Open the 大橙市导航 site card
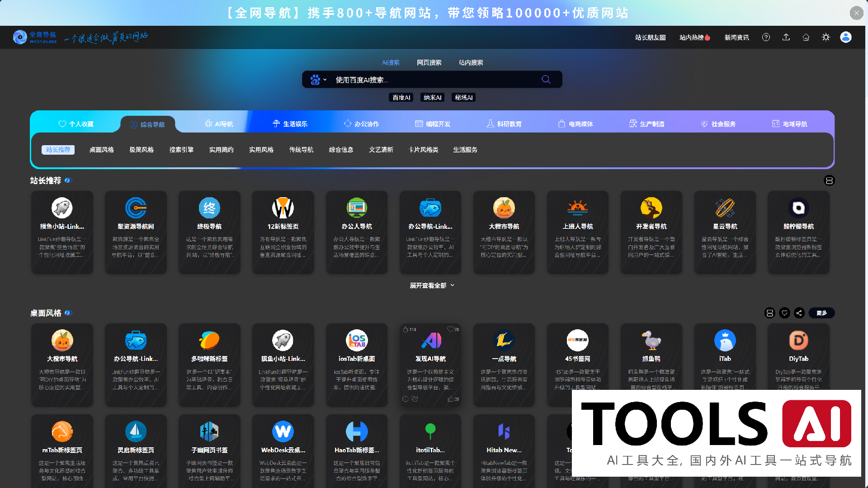The width and height of the screenshot is (868, 488). [x=504, y=232]
